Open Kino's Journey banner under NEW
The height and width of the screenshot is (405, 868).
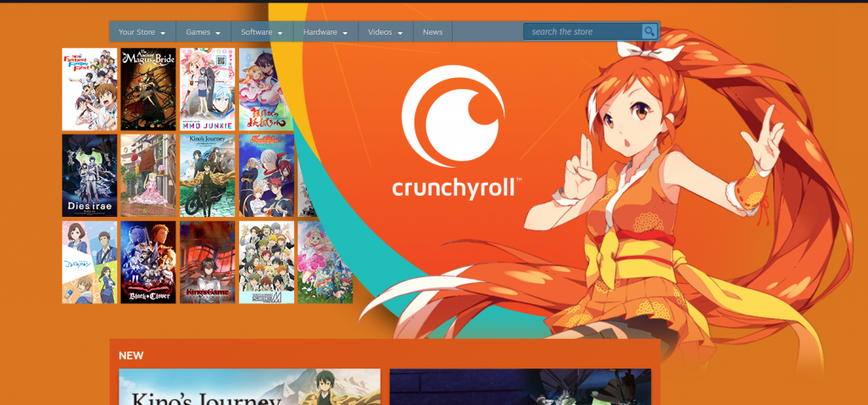(250, 386)
